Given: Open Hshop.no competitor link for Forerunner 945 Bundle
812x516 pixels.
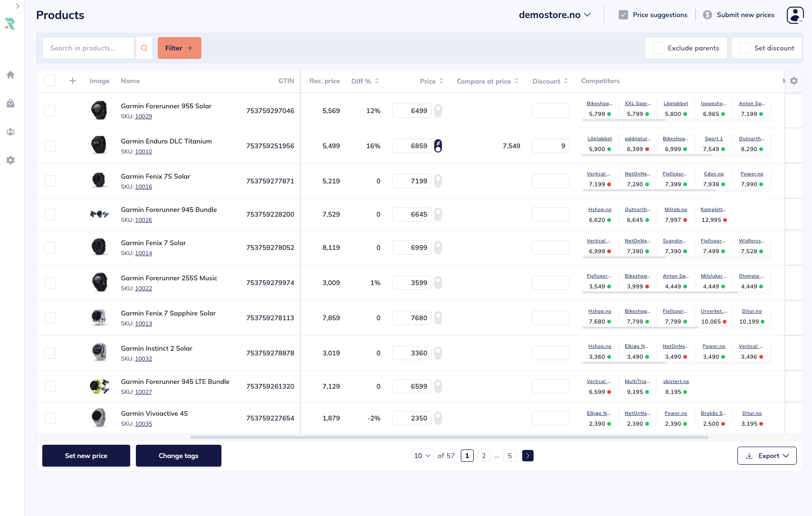Looking at the screenshot, I should (600, 210).
